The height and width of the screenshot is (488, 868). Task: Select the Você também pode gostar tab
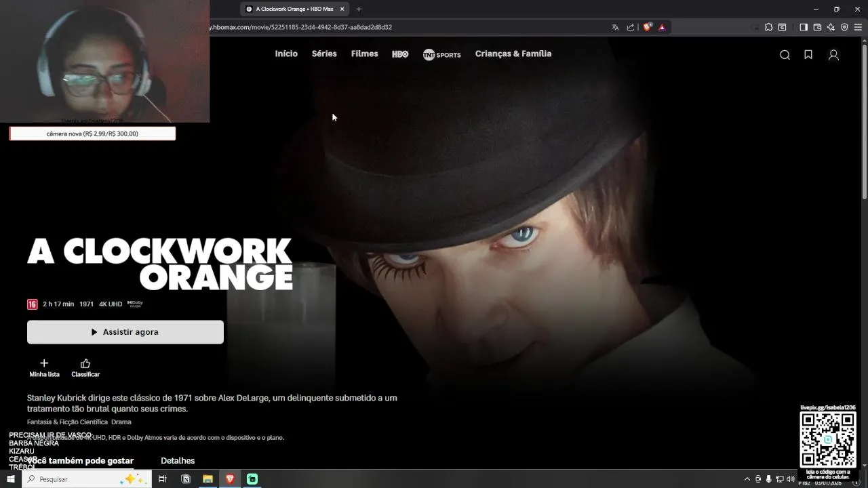81,461
